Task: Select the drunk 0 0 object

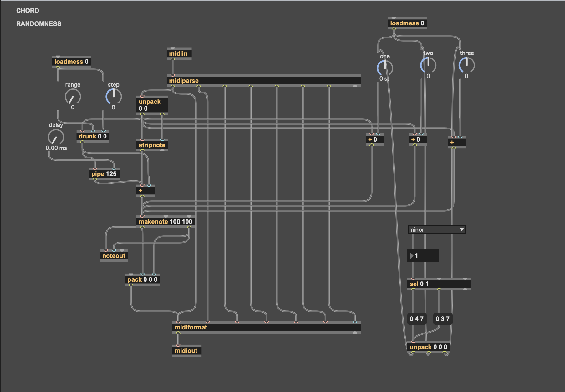Action: [x=93, y=136]
